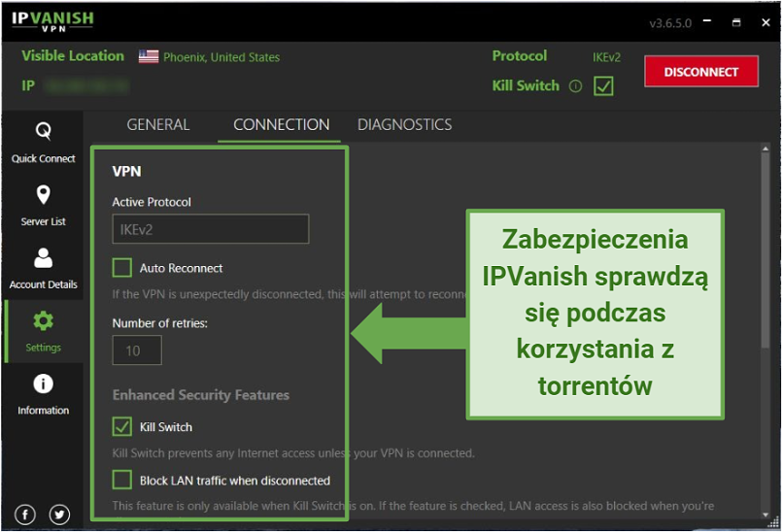Click the Number of retries label
The height and width of the screenshot is (532, 783).
point(159,323)
